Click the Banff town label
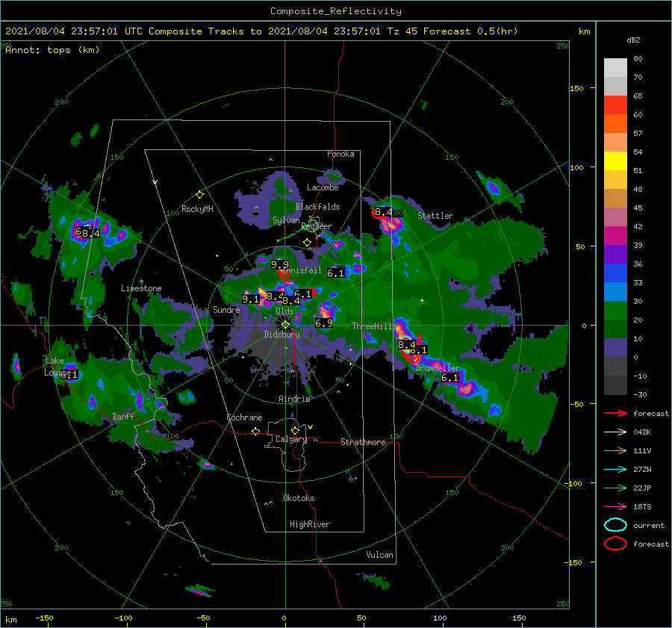Screen dimensions: 672x628 (123, 417)
